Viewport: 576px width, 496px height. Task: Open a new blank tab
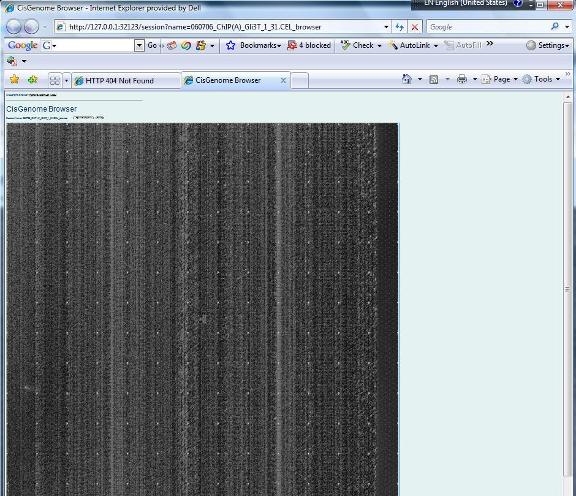pyautogui.click(x=300, y=81)
